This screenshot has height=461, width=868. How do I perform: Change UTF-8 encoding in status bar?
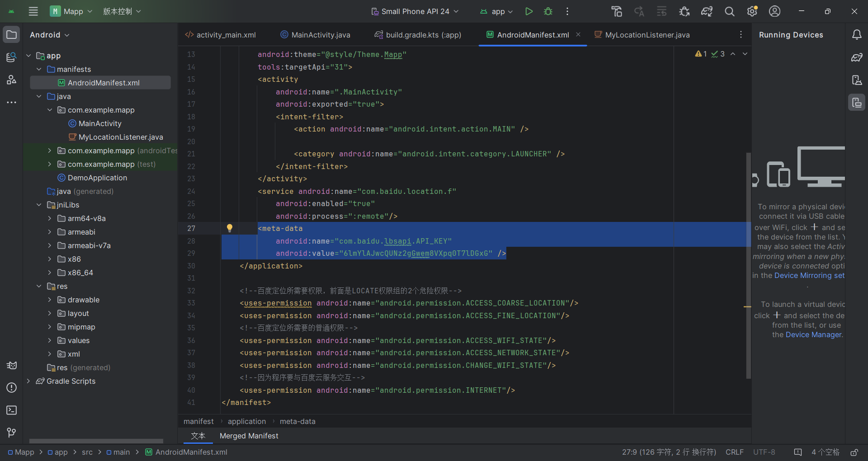tap(764, 452)
